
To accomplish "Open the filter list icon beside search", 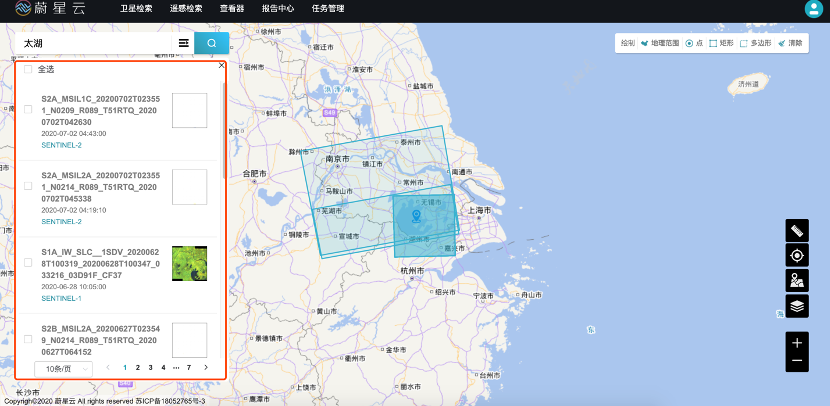I will tap(184, 43).
